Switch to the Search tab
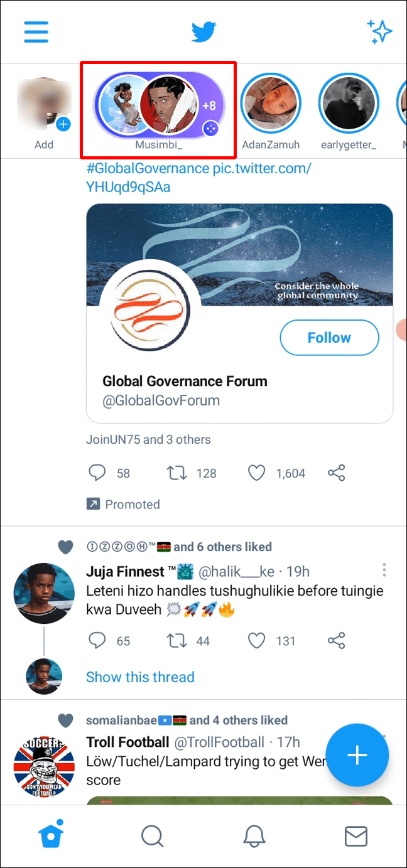 (152, 836)
